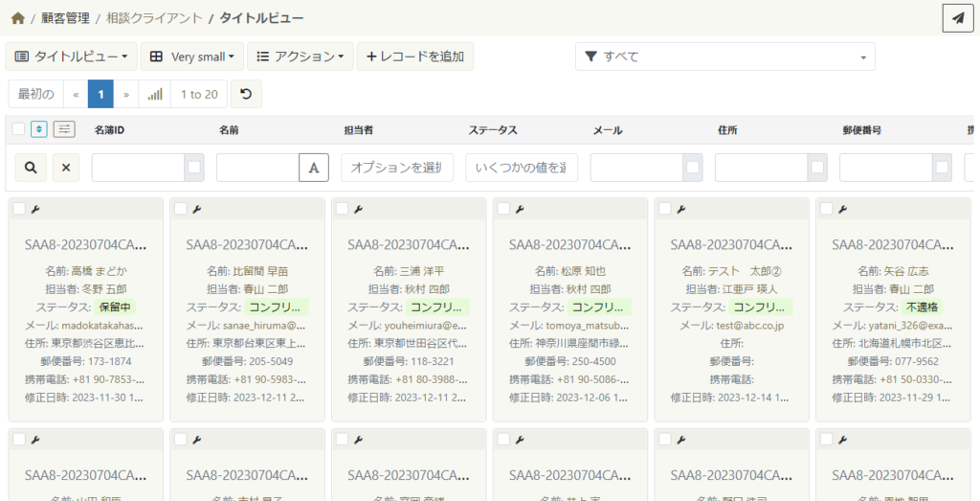Tick the checkbox on 松原 知也 card
Viewport: 980px width, 501px height.
[503, 208]
